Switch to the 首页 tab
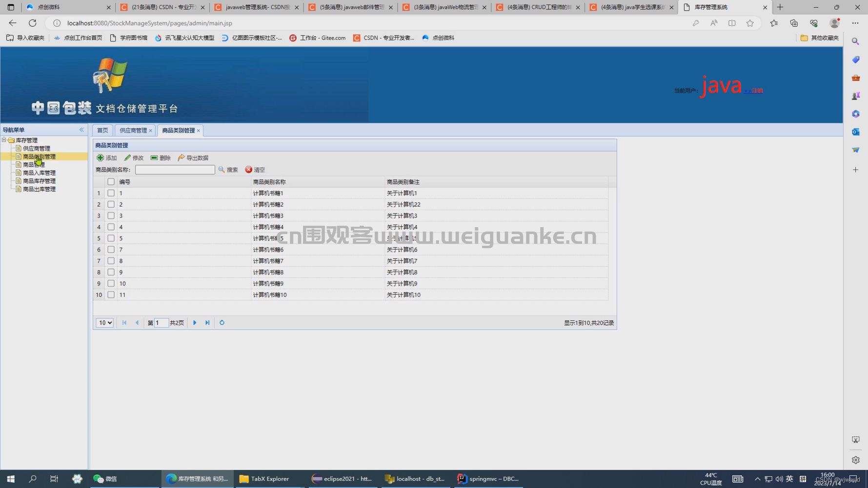 102,130
